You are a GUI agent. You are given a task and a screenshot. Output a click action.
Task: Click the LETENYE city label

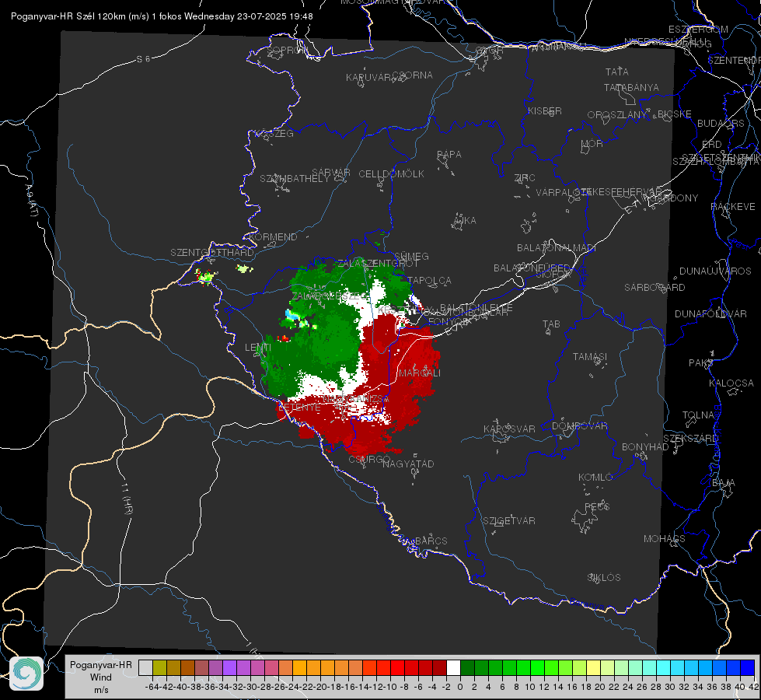(299, 408)
